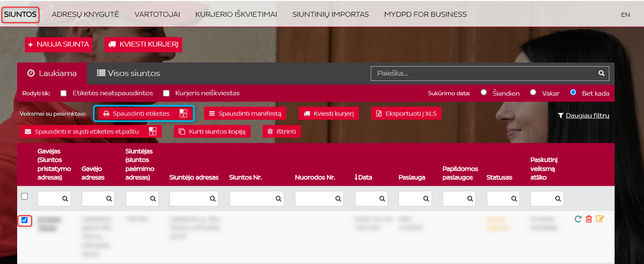Uncheck the selected shipment row checkbox

tap(25, 220)
